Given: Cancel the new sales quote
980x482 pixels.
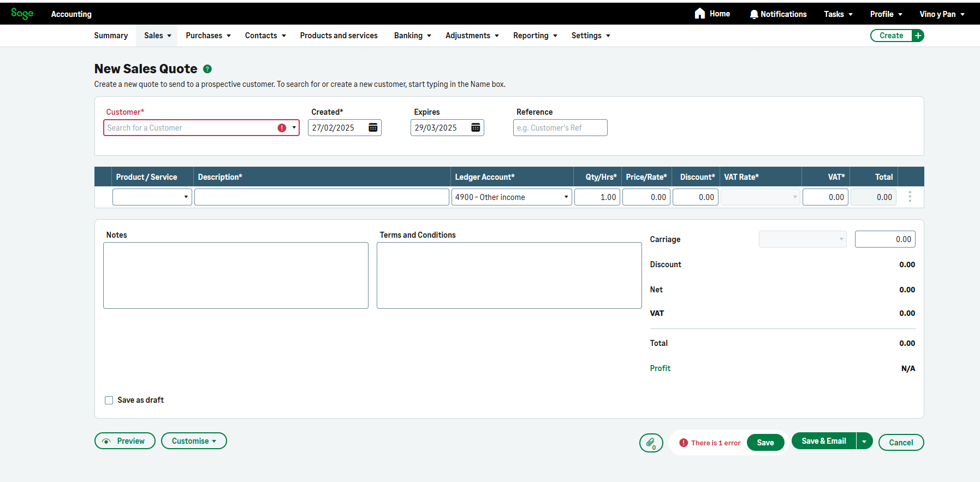Looking at the screenshot, I should pyautogui.click(x=901, y=443).
